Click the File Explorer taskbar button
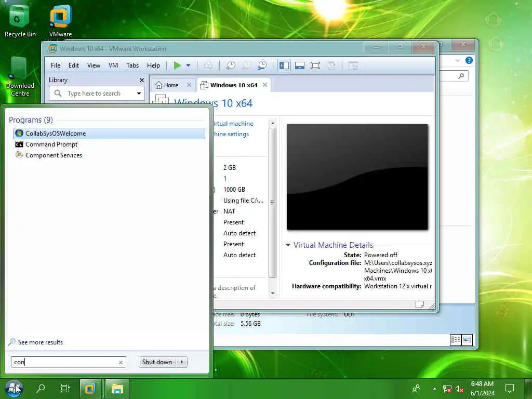Viewport: 532px width, 399px height. (117, 389)
